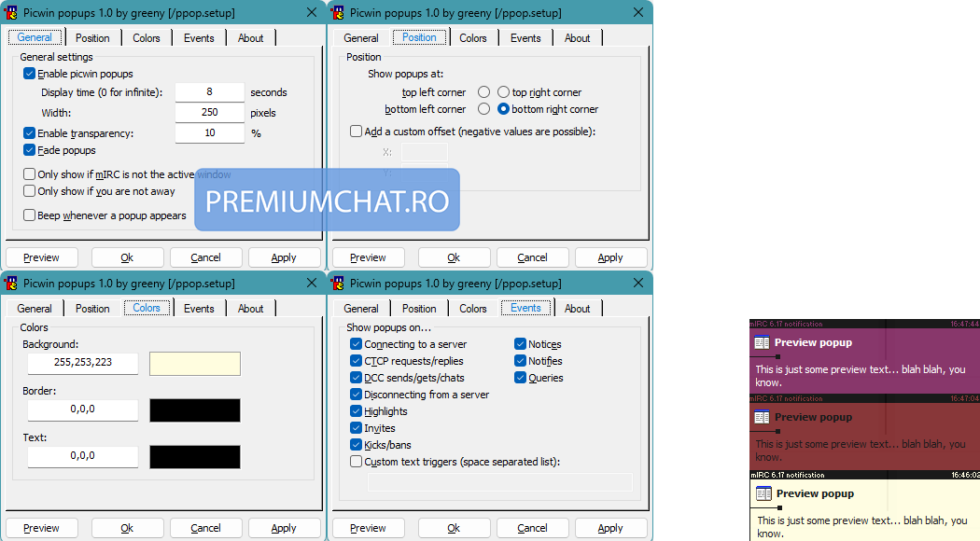
Task: Uncheck Kicks/bans event checkbox
Action: (x=357, y=446)
